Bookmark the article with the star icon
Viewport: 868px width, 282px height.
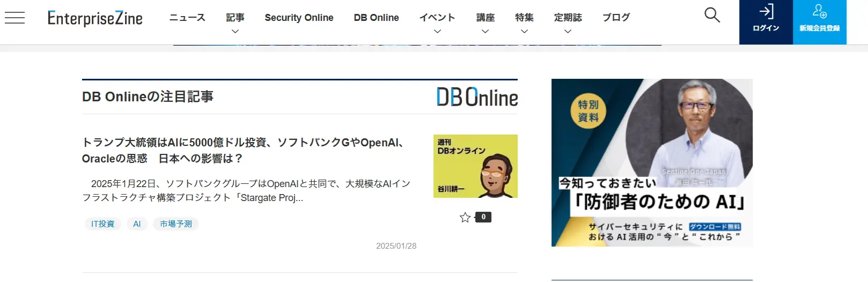(x=465, y=217)
